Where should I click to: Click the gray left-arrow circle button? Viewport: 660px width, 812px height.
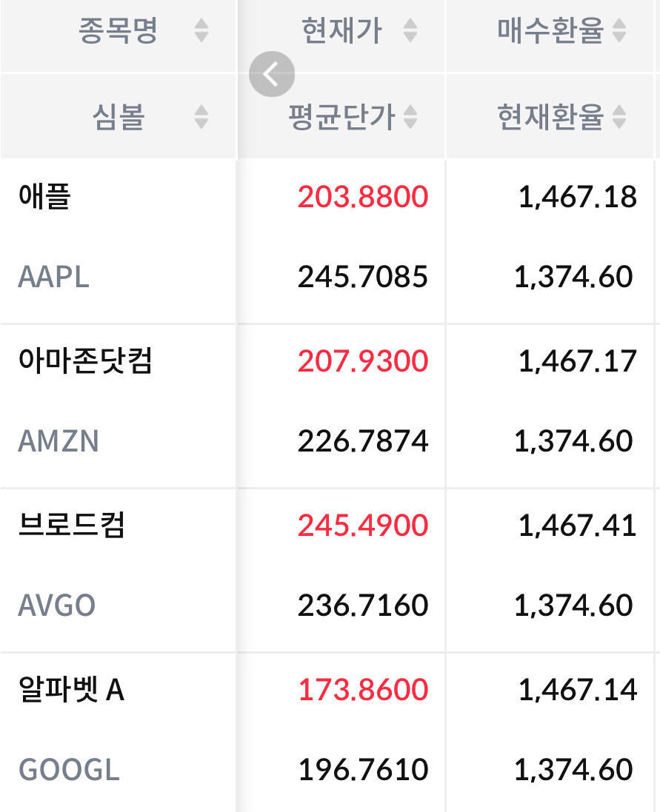pos(271,74)
